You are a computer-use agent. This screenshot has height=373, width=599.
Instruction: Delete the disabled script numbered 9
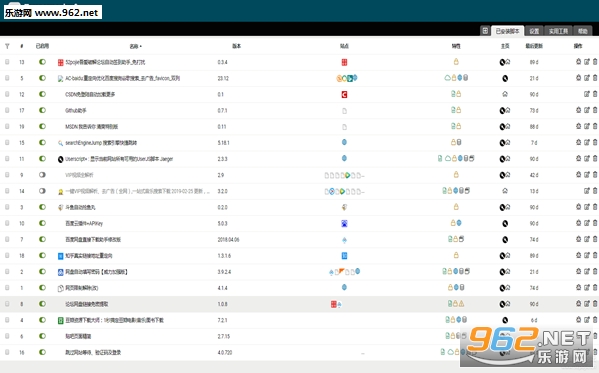pyautogui.click(x=595, y=175)
